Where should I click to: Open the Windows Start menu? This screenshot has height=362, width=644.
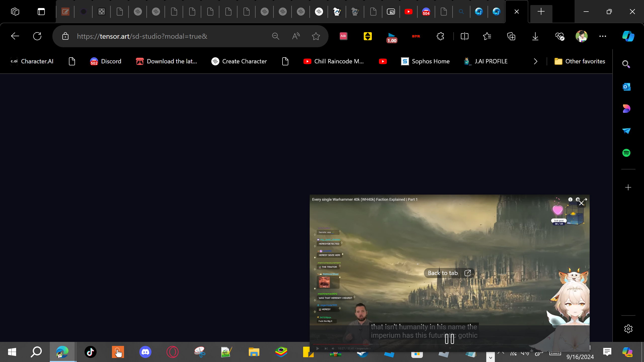pyautogui.click(x=12, y=352)
